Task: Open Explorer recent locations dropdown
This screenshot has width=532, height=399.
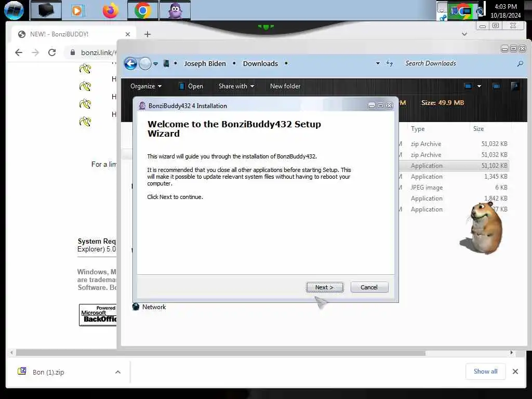Action: coord(155,64)
